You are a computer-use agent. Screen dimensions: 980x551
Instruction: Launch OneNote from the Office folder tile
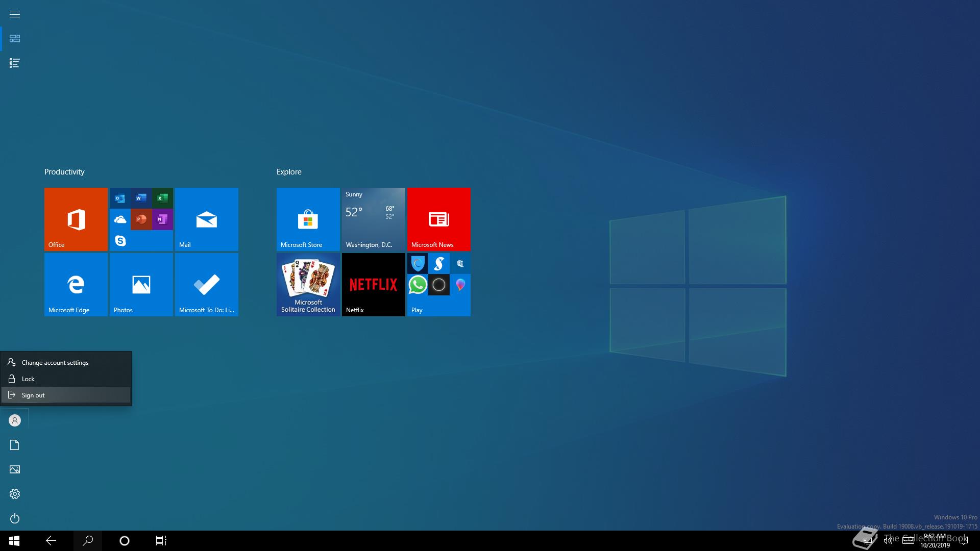click(x=162, y=219)
